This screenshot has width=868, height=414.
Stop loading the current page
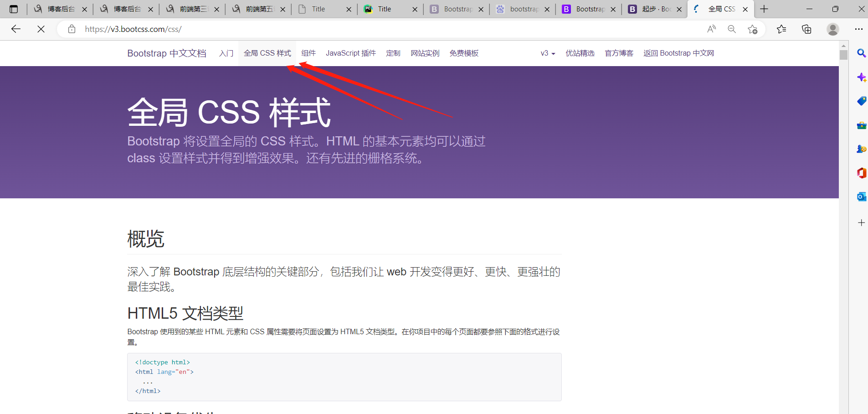tap(41, 29)
